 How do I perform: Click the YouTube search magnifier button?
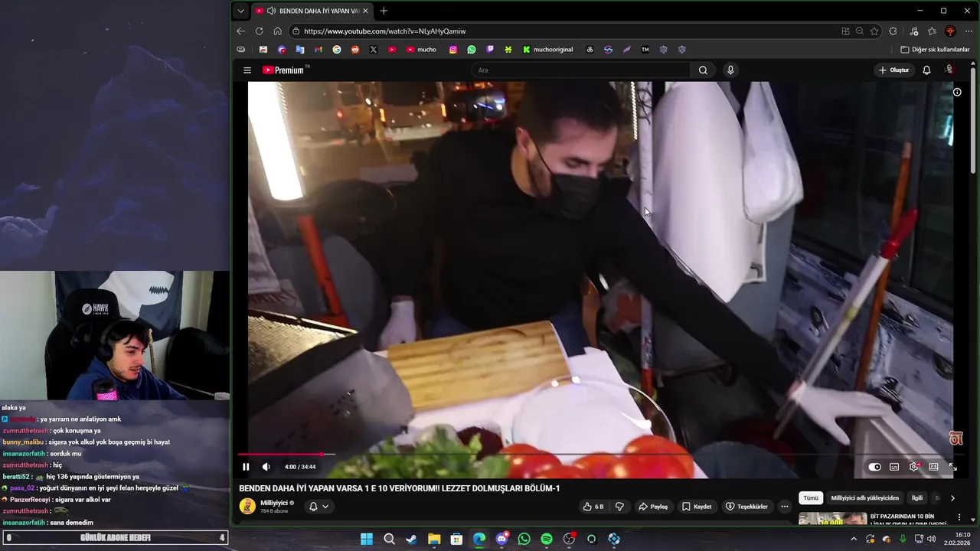click(703, 70)
